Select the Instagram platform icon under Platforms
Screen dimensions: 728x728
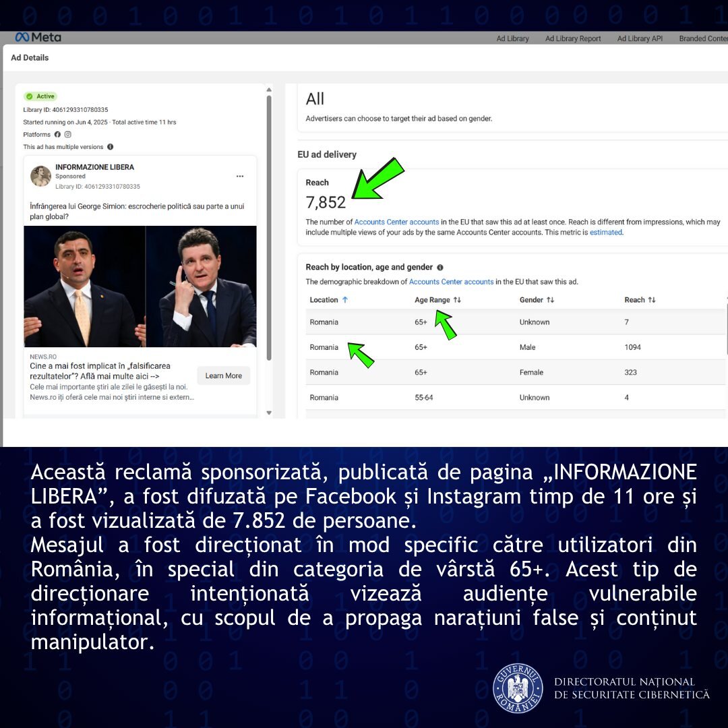click(67, 135)
